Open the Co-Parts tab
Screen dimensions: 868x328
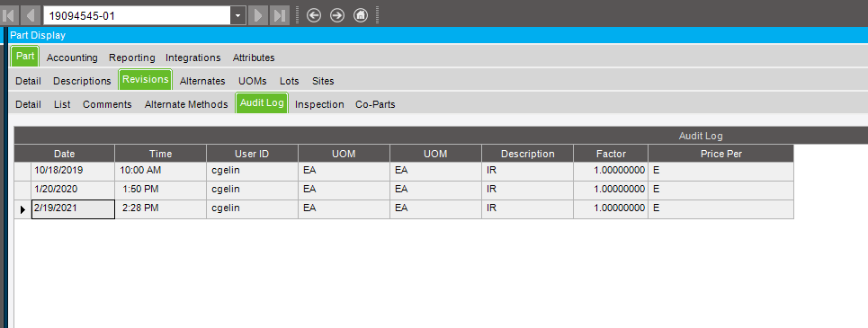point(375,104)
